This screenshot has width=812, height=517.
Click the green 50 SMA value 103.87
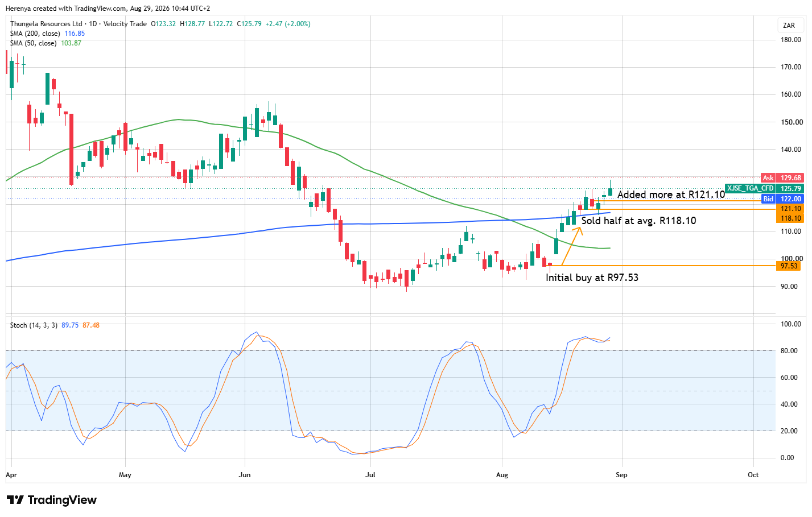71,43
